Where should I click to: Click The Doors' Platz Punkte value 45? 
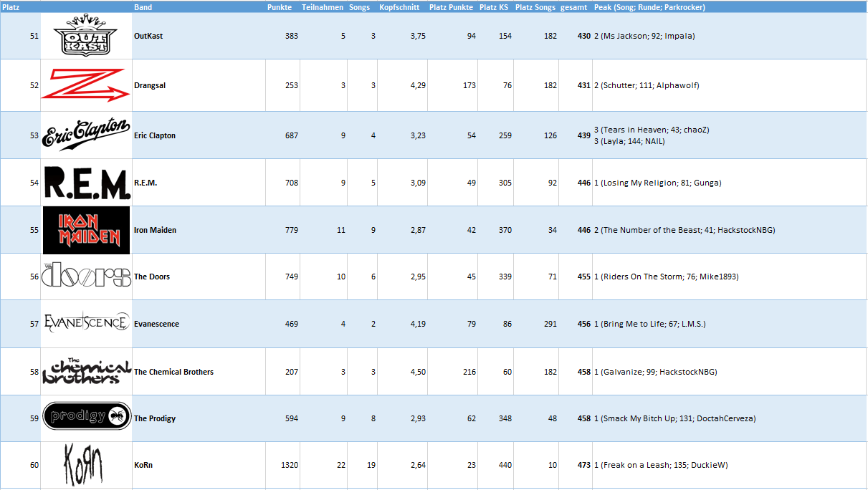(x=471, y=277)
